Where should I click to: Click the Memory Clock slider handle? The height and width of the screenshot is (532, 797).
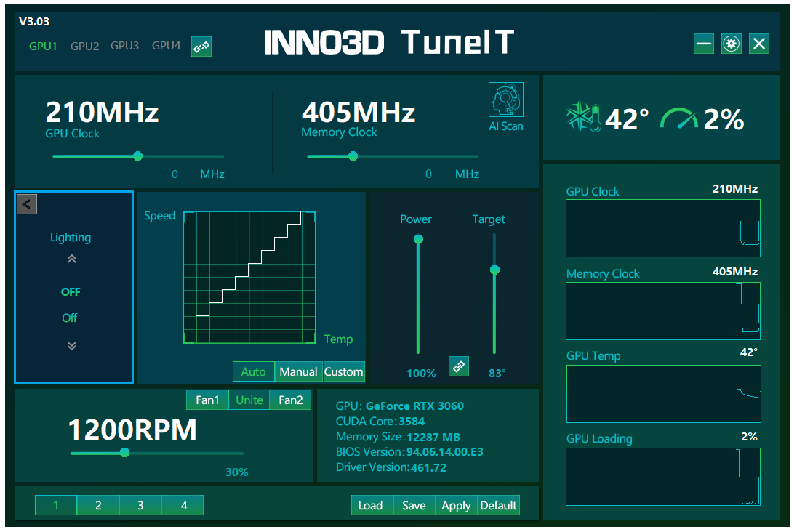coord(353,156)
